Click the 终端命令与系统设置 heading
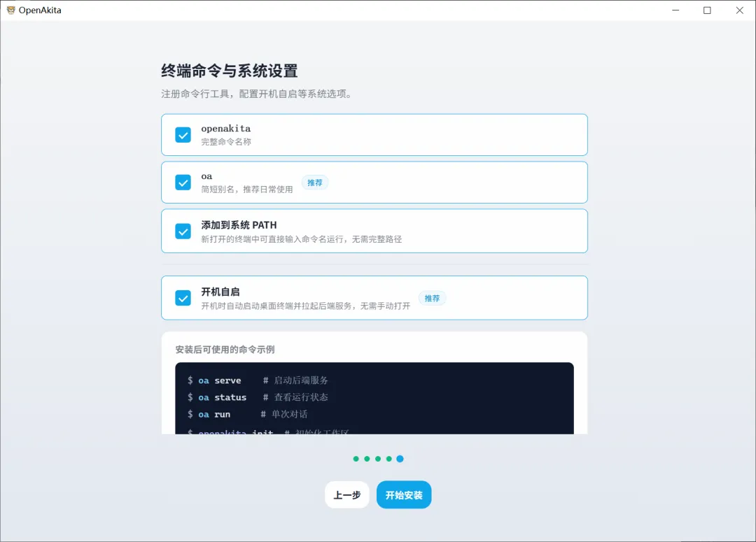This screenshot has width=756, height=542. point(229,71)
